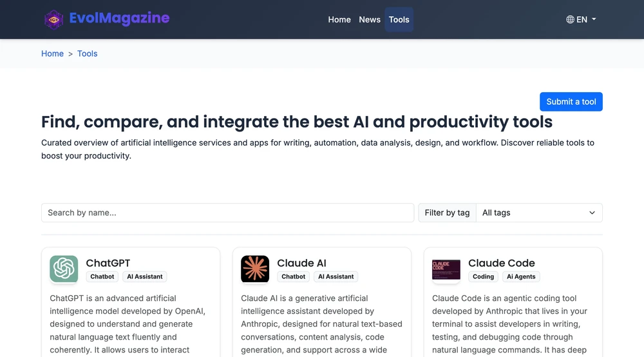Open the News navigation item
The width and height of the screenshot is (644, 357).
click(370, 19)
